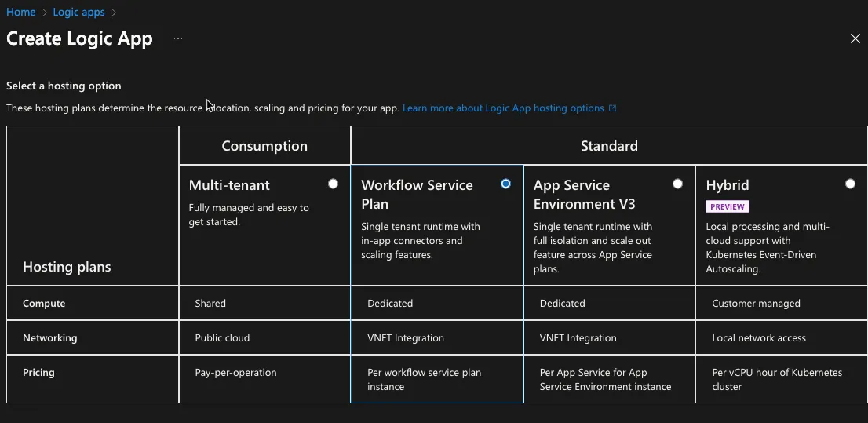Click the App Service Environment V3 title
Viewport: 868px width, 423px height.
pos(584,195)
